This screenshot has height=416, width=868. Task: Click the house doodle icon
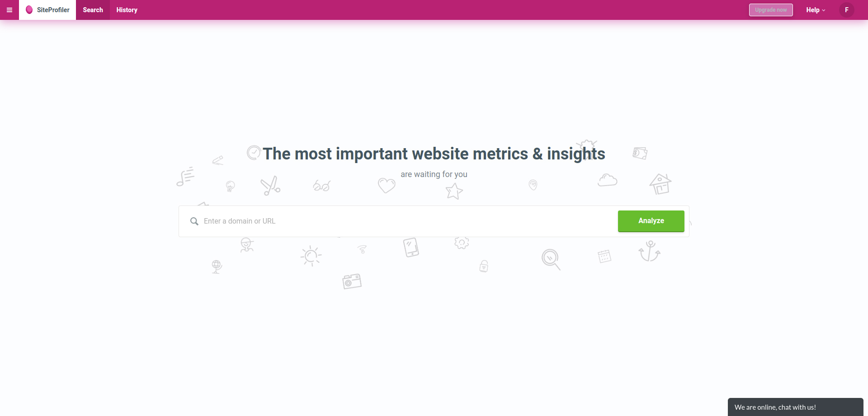point(660,184)
